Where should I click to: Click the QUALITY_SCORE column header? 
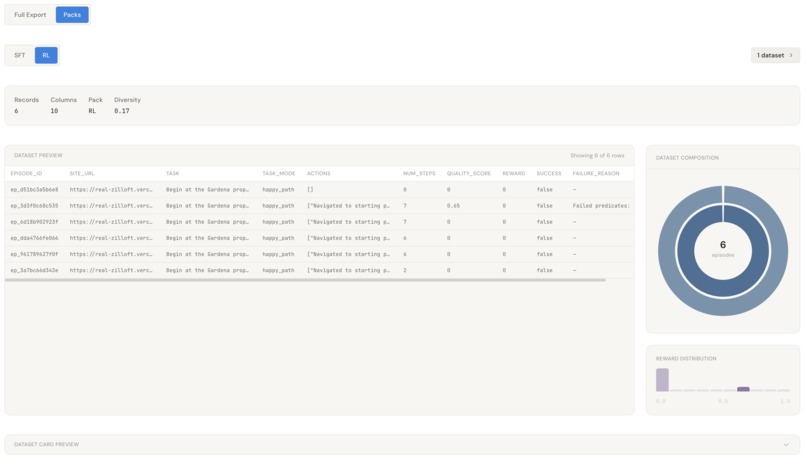[x=469, y=173]
